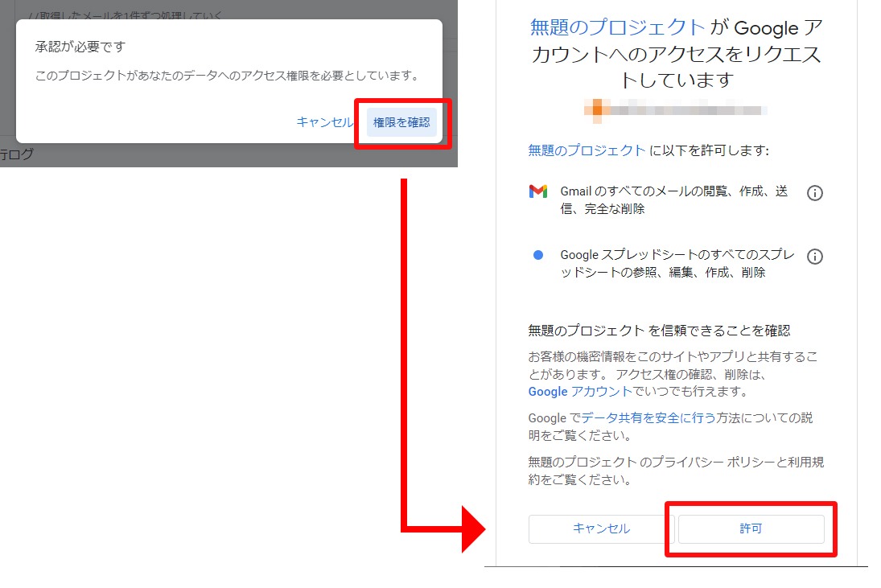
Task: Click the blue dot beside Google スプレッドシート
Action: [x=538, y=255]
